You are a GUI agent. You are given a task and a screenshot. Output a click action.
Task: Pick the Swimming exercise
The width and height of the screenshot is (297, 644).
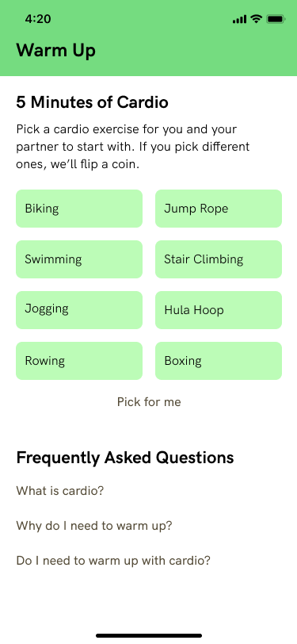point(79,259)
